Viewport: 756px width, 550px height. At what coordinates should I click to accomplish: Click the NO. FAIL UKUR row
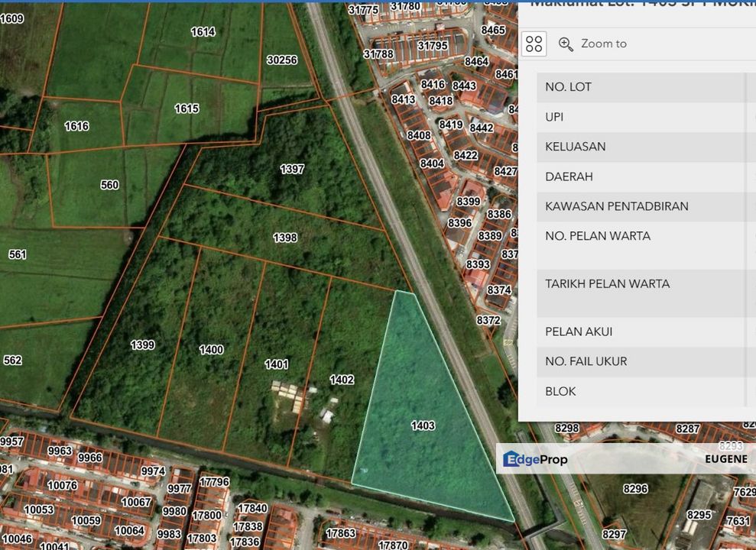[x=642, y=361]
